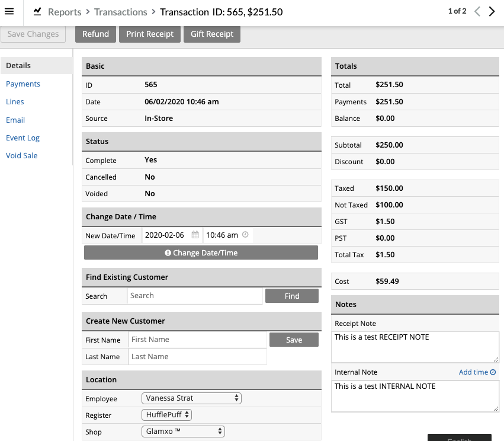504x441 pixels.
Task: Click the Reports chart icon
Action: point(37,12)
